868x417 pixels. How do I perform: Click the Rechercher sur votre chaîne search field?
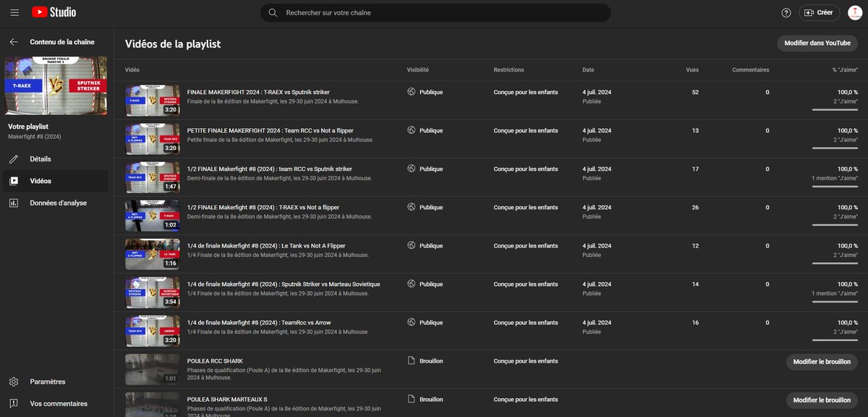point(434,12)
